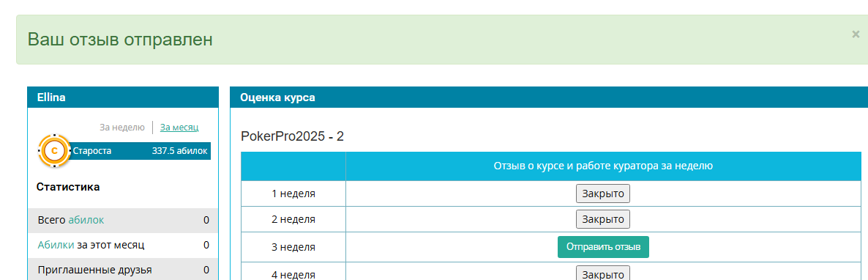Select the 'PokerPro2025 - 2' course title
The width and height of the screenshot is (868, 280).
tap(292, 136)
